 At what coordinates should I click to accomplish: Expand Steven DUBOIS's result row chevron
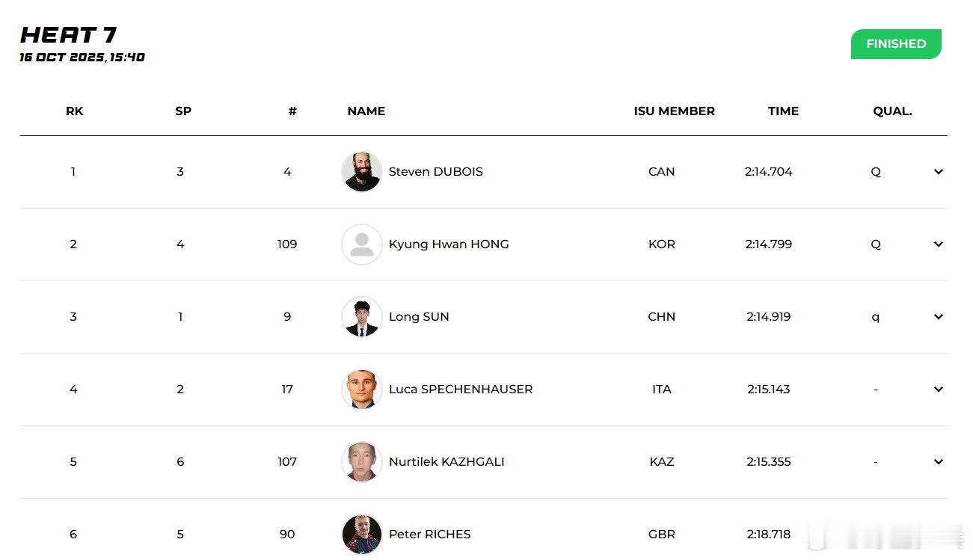coord(939,172)
